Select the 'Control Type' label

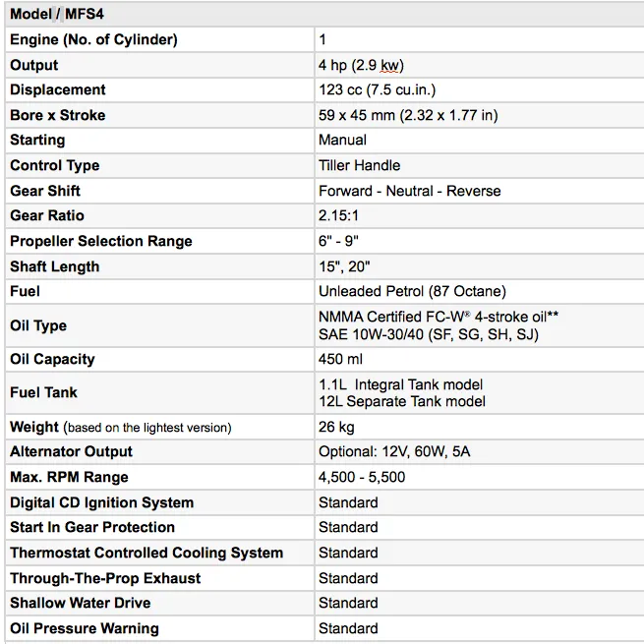click(x=55, y=165)
